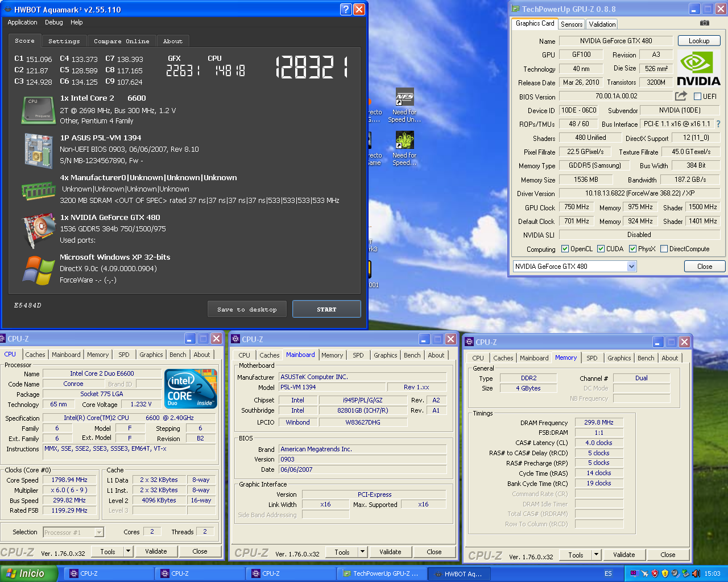Click the Intel Core 2 Duo logo in CPU-Z

[x=191, y=389]
